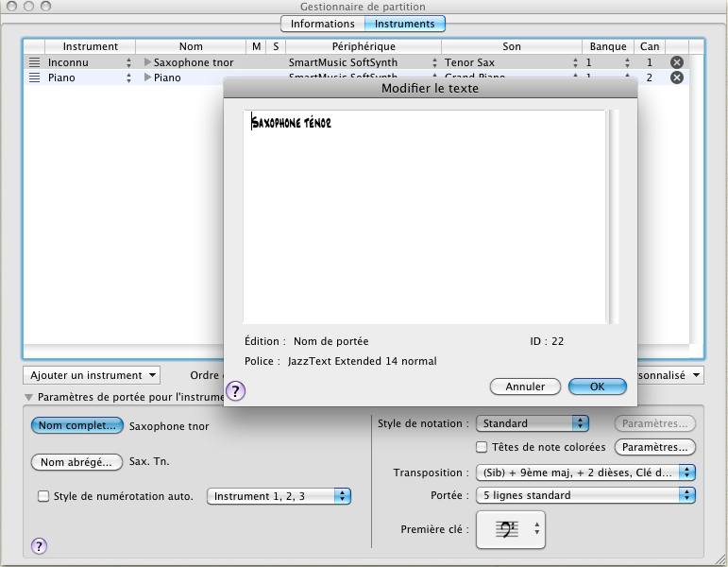Click the delete icon on the Saxophone row
The width and height of the screenshot is (728, 567).
[676, 62]
